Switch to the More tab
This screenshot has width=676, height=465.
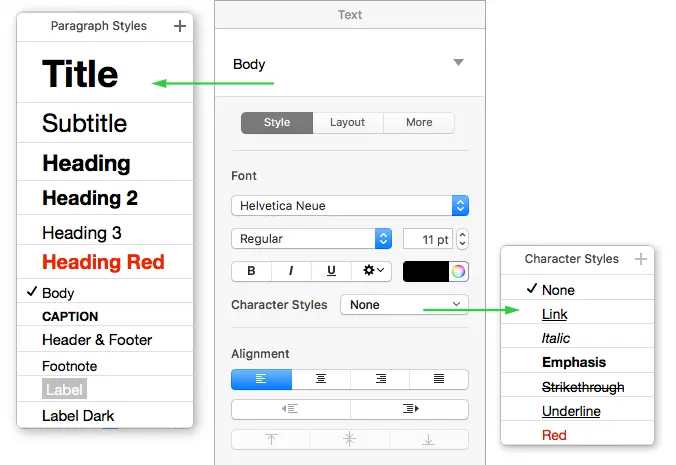coord(419,123)
